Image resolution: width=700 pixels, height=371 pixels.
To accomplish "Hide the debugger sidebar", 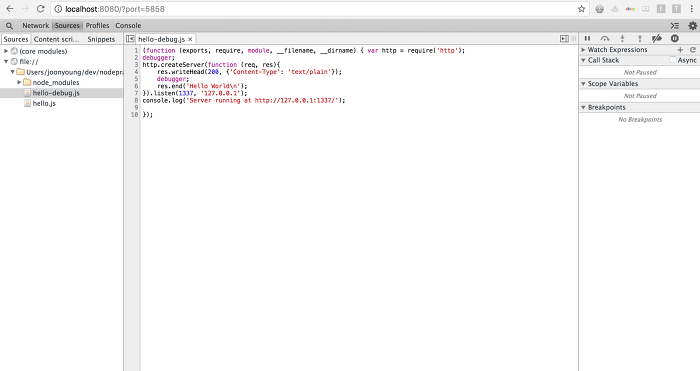I will (x=564, y=39).
